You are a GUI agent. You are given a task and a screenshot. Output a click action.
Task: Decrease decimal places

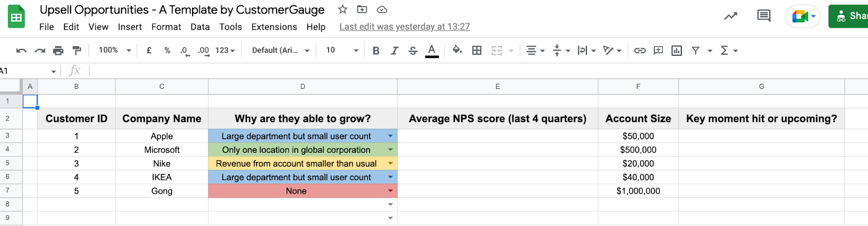pos(184,51)
